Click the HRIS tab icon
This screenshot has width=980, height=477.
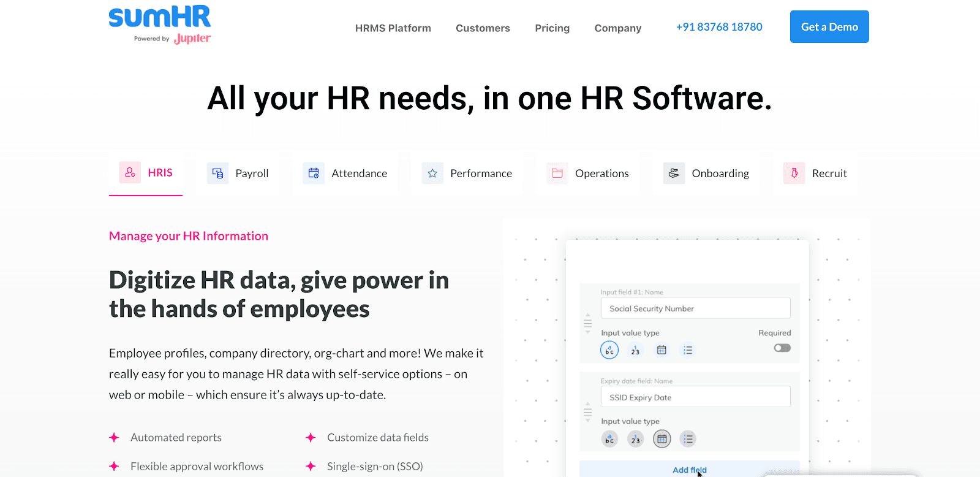(130, 173)
